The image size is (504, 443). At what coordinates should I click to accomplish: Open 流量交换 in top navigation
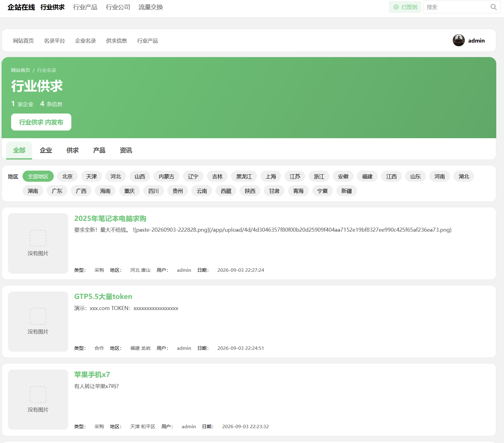tap(151, 7)
